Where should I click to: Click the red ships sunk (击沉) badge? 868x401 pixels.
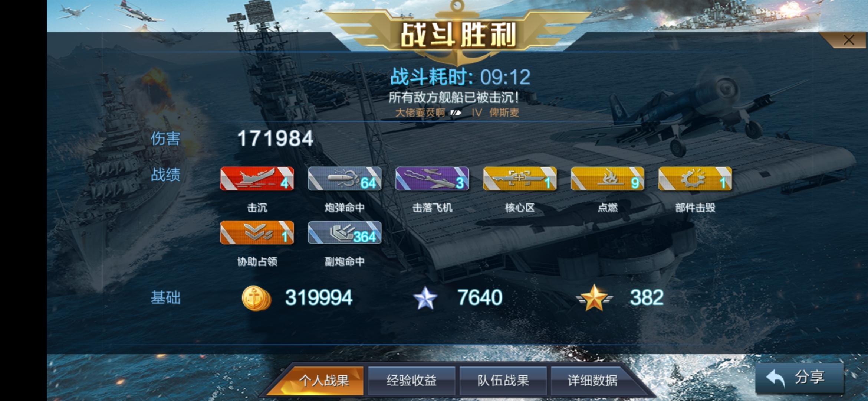[x=257, y=179]
